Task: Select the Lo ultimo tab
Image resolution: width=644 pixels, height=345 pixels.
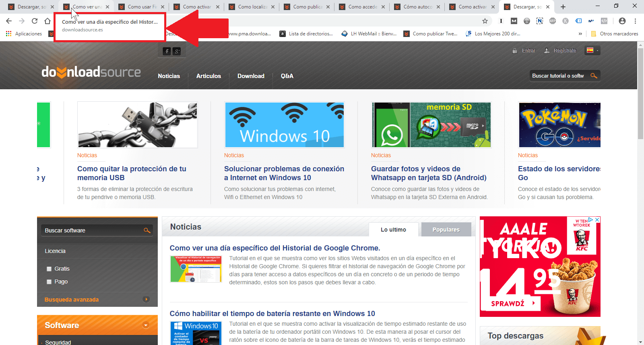Action: [x=394, y=230]
